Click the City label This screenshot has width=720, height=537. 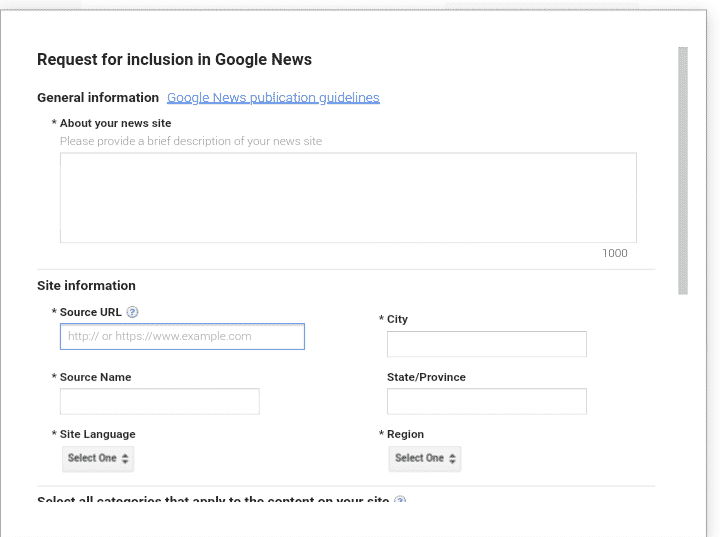pyautogui.click(x=397, y=319)
